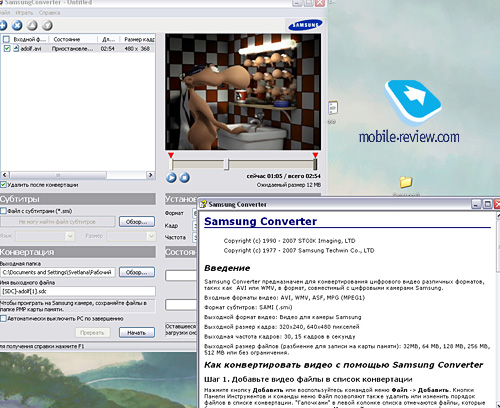
Task: Open the Язык subtitle language dropdown
Action: 45,236
